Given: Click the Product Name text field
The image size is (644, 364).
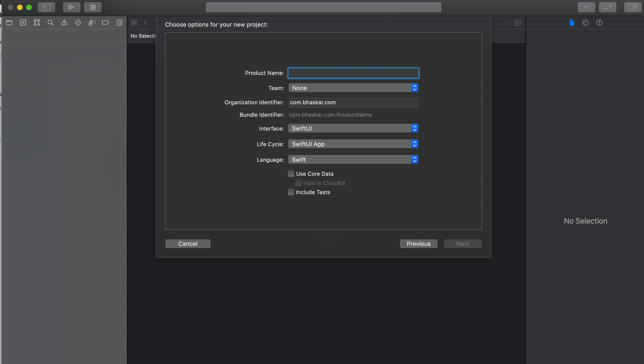Looking at the screenshot, I should click(x=353, y=73).
